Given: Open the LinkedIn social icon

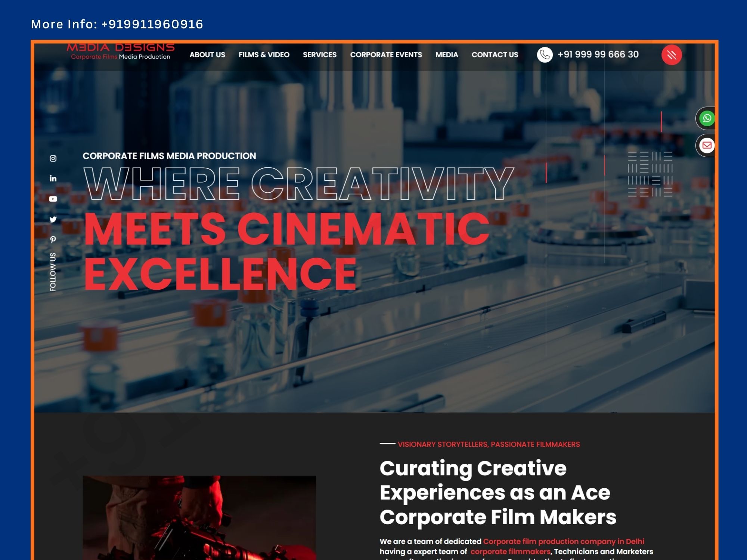Looking at the screenshot, I should click(53, 178).
